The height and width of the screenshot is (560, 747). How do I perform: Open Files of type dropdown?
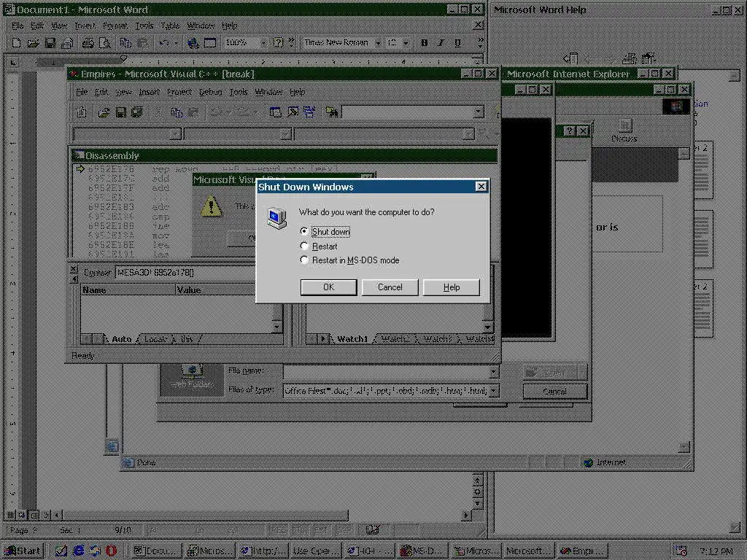coord(494,391)
